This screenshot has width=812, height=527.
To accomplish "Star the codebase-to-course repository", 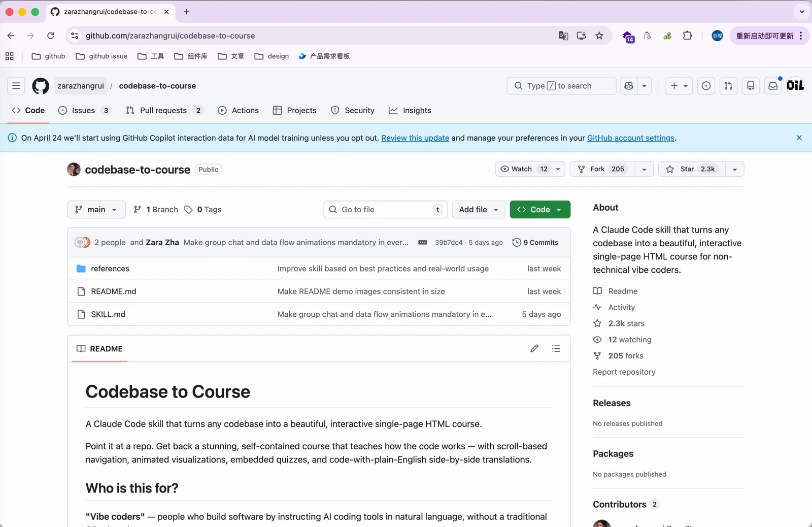I will coord(692,169).
